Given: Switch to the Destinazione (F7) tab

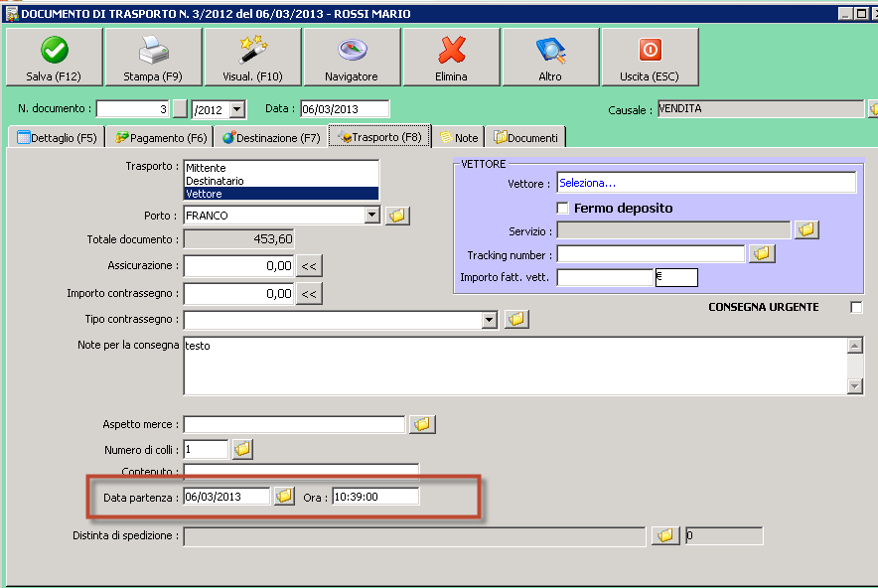Looking at the screenshot, I should (270, 138).
